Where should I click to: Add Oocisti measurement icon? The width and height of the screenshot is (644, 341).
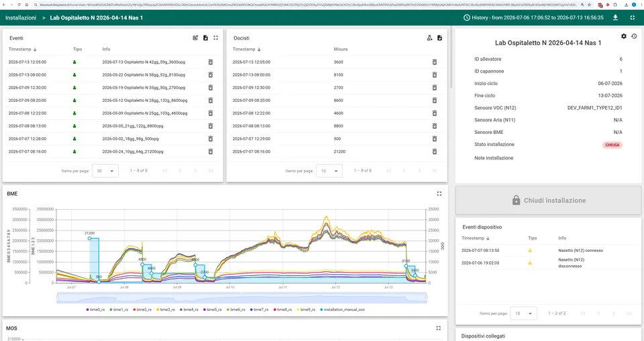(429, 38)
